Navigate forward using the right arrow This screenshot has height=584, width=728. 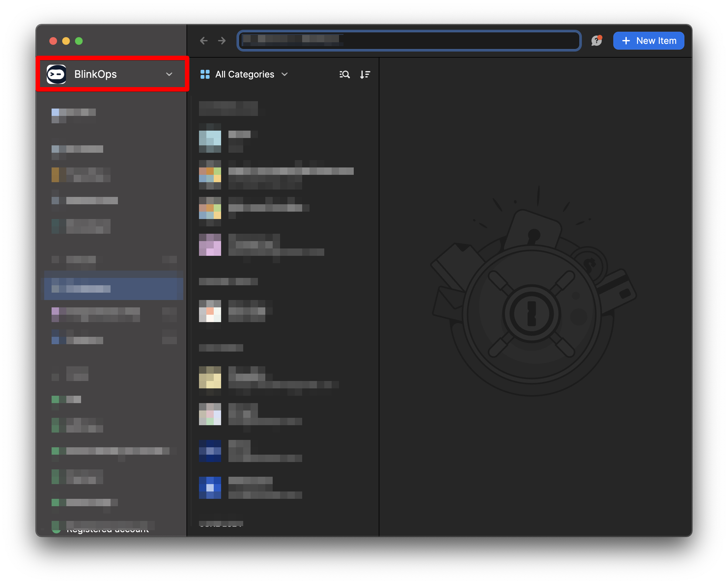point(221,40)
